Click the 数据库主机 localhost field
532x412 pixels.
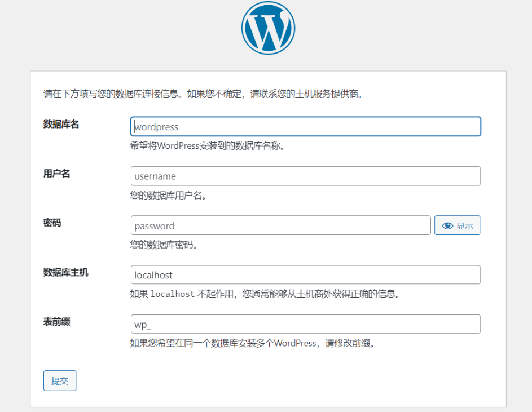306,274
